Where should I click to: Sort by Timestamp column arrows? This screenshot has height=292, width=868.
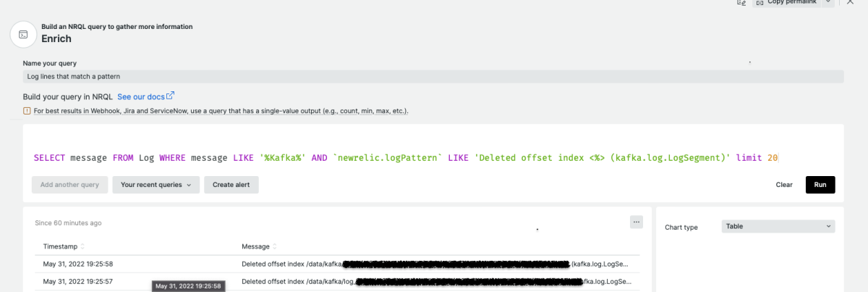82,247
